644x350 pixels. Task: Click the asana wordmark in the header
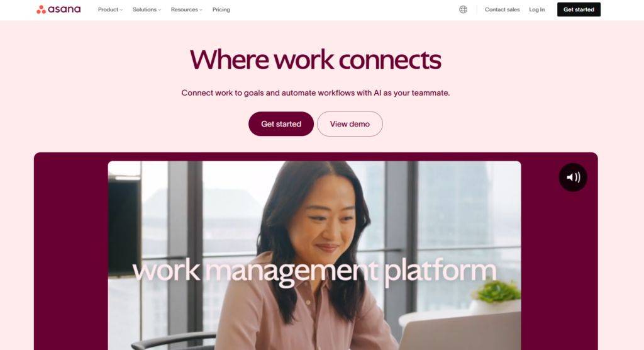(x=65, y=9)
